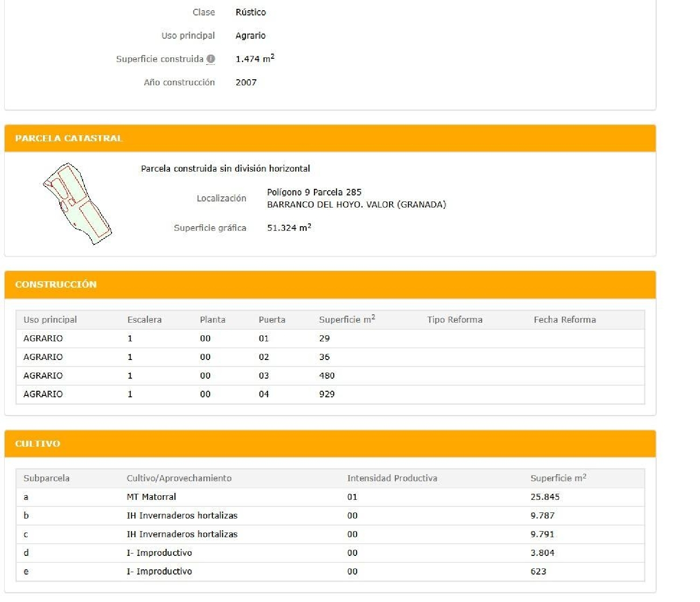Click the Cultivo section header
Screen dimensions: 700x602
pyautogui.click(x=38, y=444)
